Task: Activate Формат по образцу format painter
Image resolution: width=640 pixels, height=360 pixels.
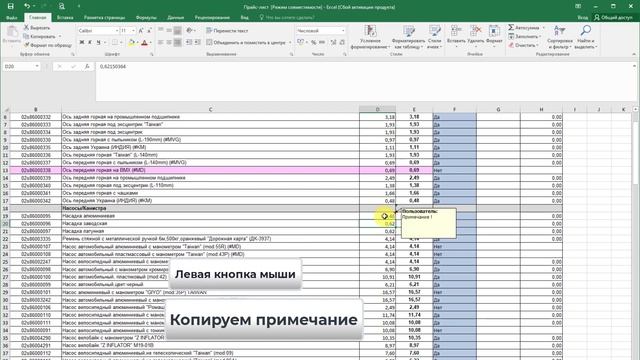Action: point(47,45)
